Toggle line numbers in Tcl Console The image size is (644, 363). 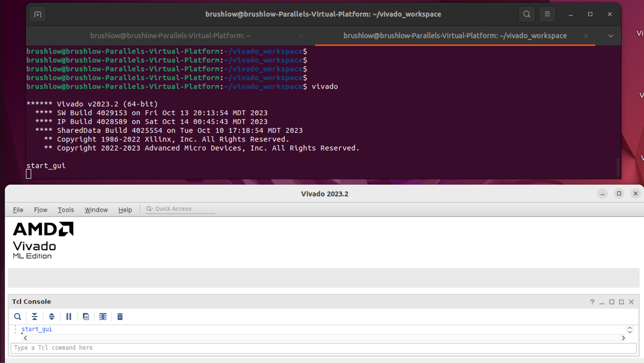(x=103, y=317)
